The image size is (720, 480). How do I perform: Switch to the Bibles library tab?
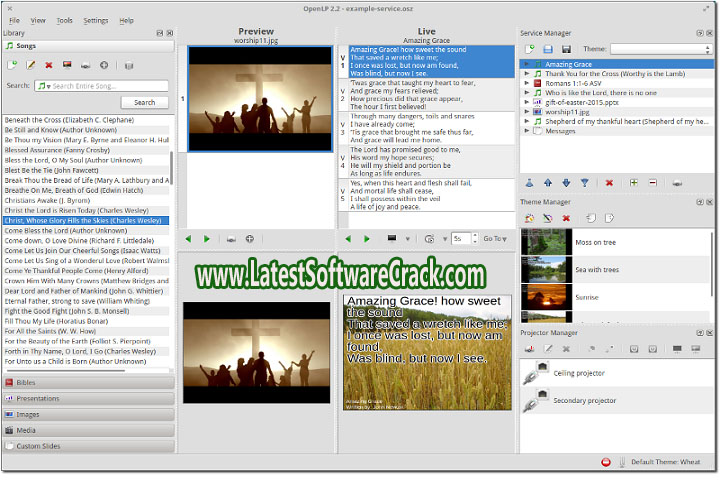click(x=89, y=383)
